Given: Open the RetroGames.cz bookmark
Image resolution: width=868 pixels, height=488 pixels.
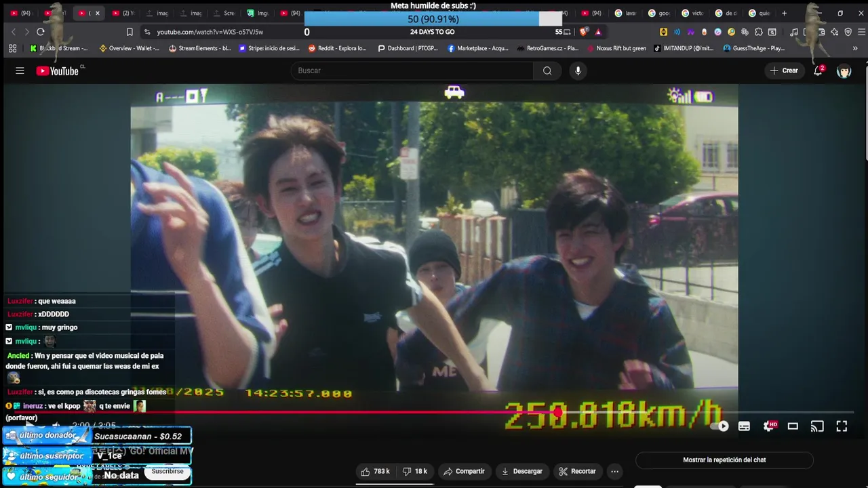Looking at the screenshot, I should click(x=547, y=48).
